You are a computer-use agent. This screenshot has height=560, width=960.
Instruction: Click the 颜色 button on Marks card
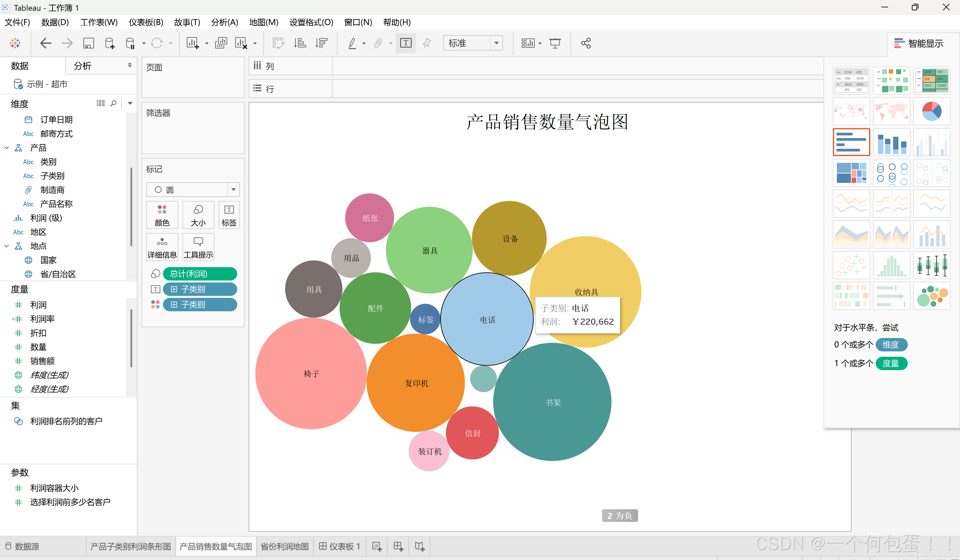tap(162, 215)
